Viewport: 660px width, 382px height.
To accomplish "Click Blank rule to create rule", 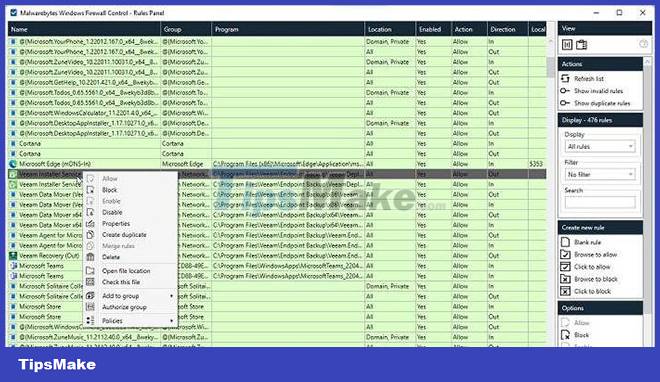I will (588, 242).
